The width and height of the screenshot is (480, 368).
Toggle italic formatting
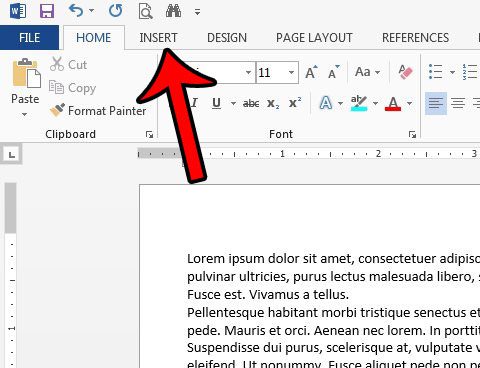pos(195,103)
